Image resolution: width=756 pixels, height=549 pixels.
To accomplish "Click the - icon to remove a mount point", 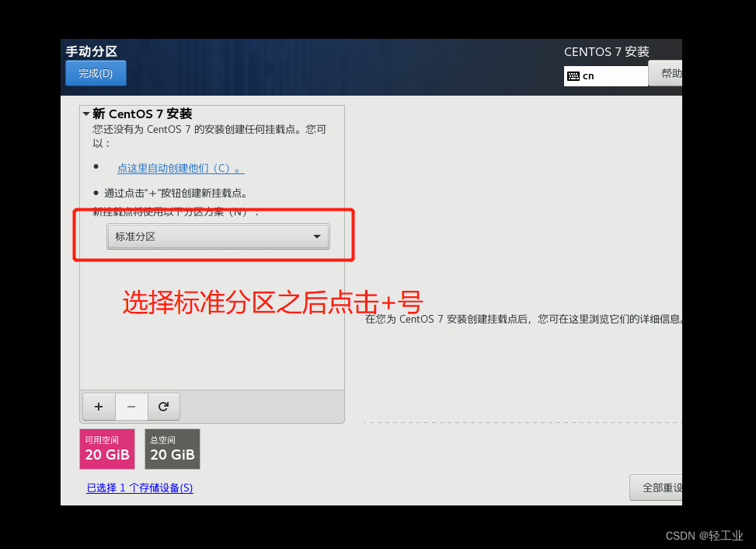I will click(x=131, y=406).
